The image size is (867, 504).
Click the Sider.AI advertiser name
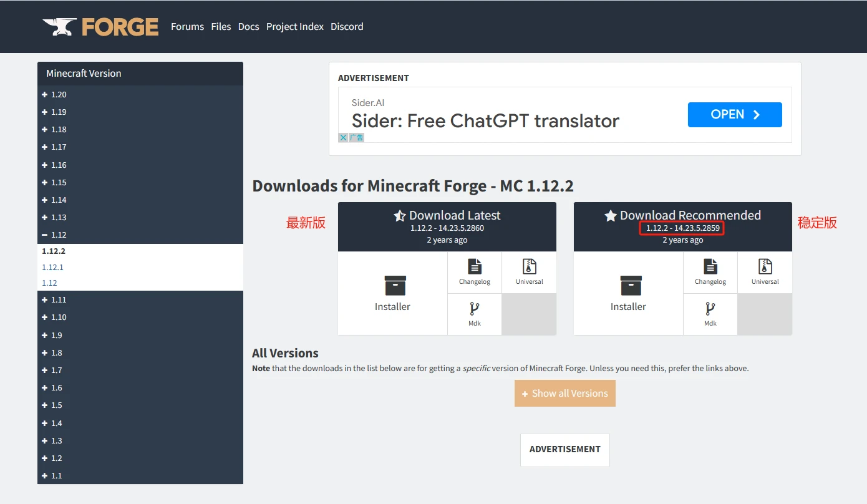(x=368, y=103)
